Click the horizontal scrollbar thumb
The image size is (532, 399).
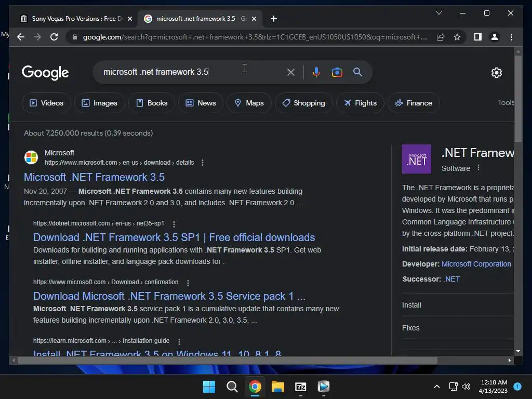(228, 361)
